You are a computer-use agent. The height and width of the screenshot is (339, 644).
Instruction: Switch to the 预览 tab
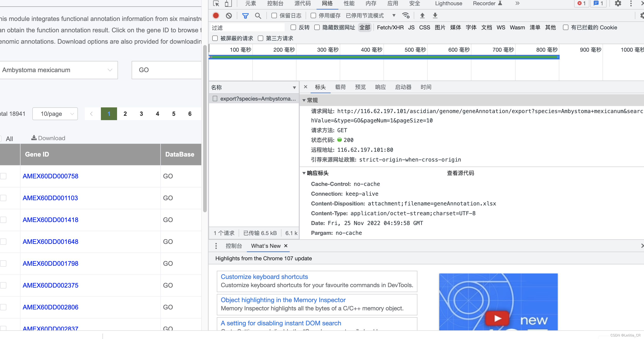[x=360, y=87]
